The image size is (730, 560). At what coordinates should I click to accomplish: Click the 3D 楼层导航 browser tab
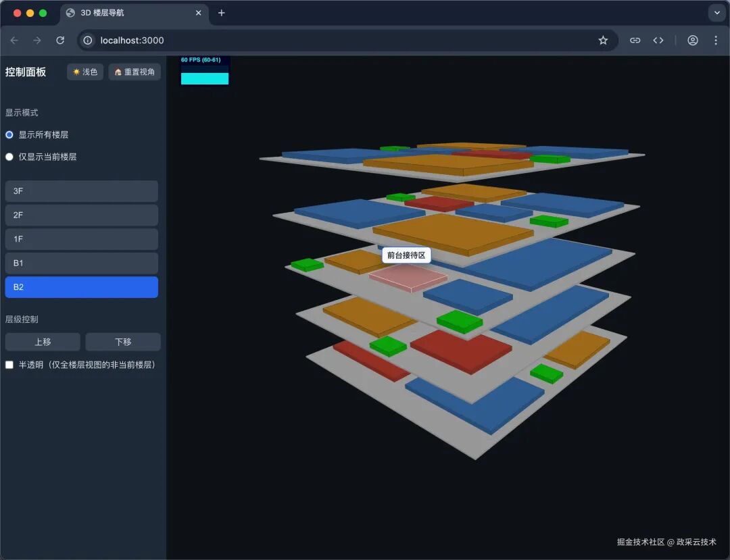click(x=122, y=13)
